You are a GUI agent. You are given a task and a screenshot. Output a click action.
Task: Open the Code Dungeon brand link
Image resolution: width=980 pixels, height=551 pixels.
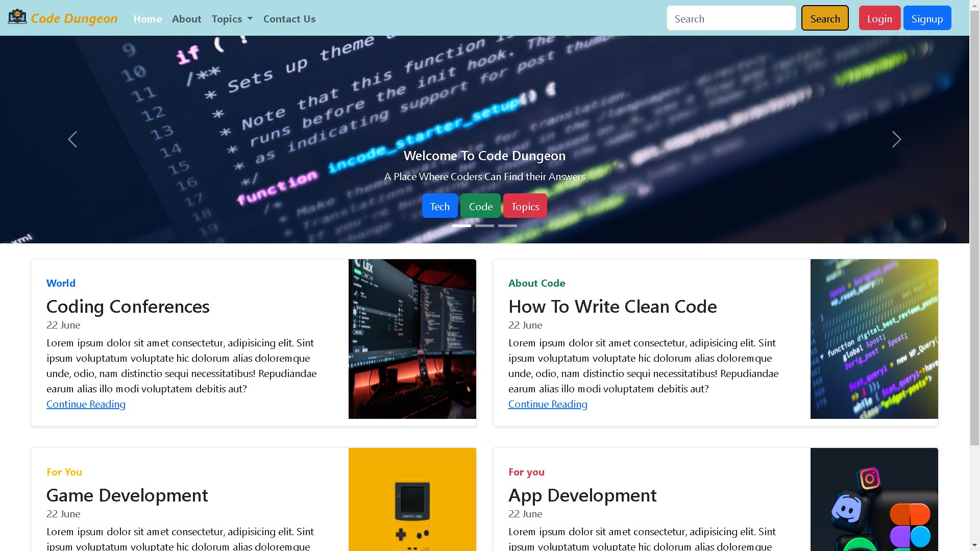[63, 18]
